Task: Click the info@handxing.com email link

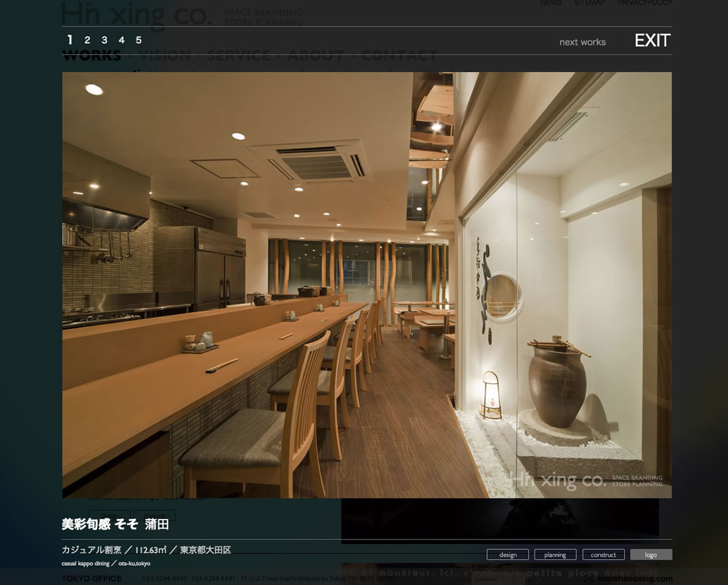Action: tap(634, 578)
